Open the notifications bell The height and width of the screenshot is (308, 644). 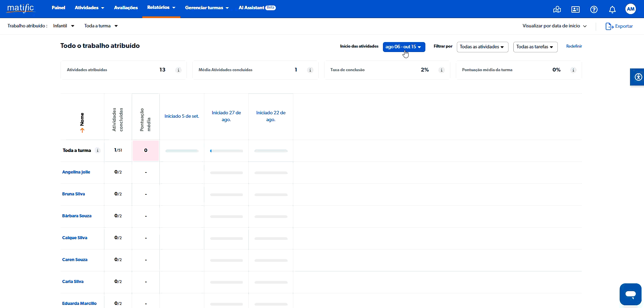(x=612, y=9)
